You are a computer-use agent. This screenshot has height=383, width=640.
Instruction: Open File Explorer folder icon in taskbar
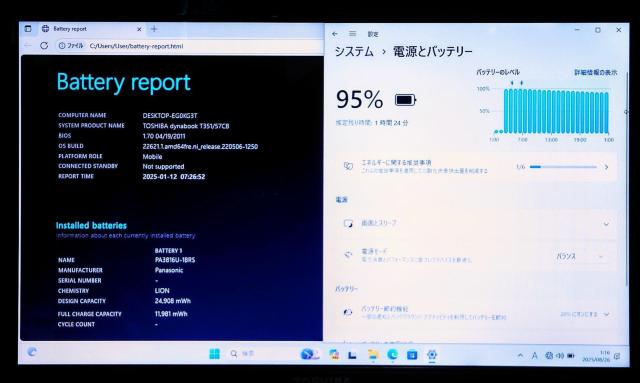coord(373,354)
